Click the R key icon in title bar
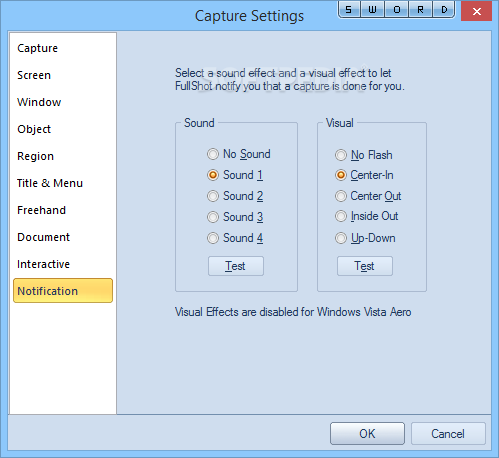This screenshot has height=458, width=499. click(420, 10)
